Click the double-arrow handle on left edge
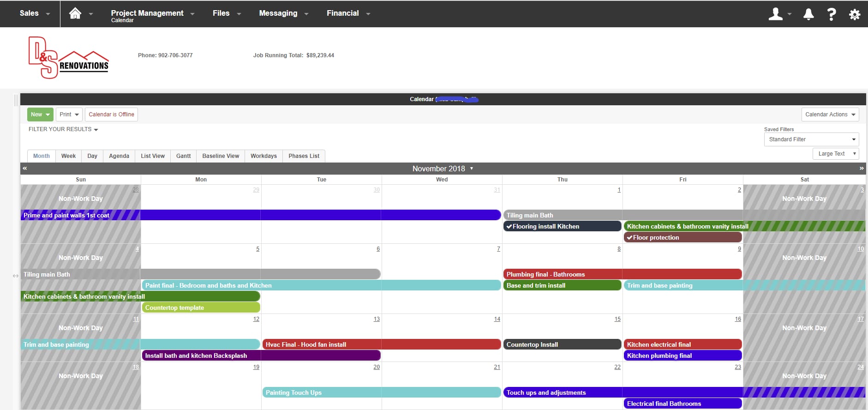This screenshot has width=868, height=410. click(16, 276)
